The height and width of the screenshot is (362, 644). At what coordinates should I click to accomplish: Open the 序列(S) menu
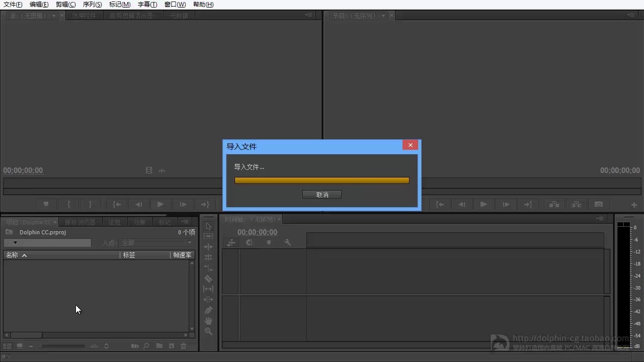pyautogui.click(x=92, y=5)
